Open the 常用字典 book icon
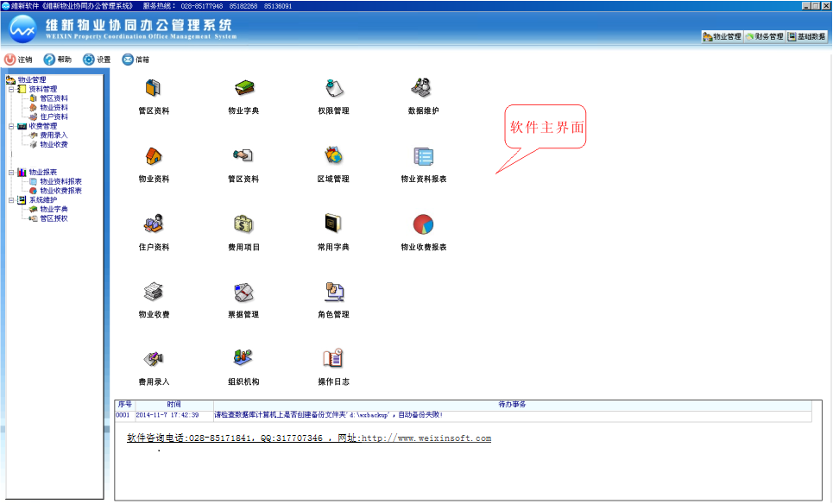The width and height of the screenshot is (833, 504). (x=333, y=224)
